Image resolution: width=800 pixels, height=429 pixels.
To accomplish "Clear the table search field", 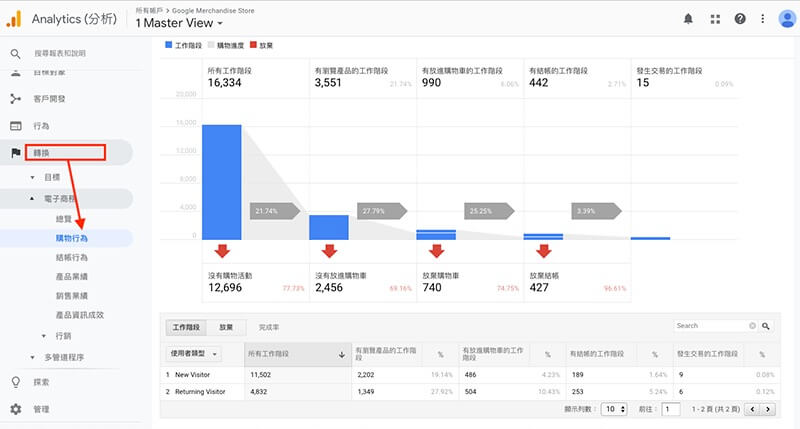I will point(752,326).
